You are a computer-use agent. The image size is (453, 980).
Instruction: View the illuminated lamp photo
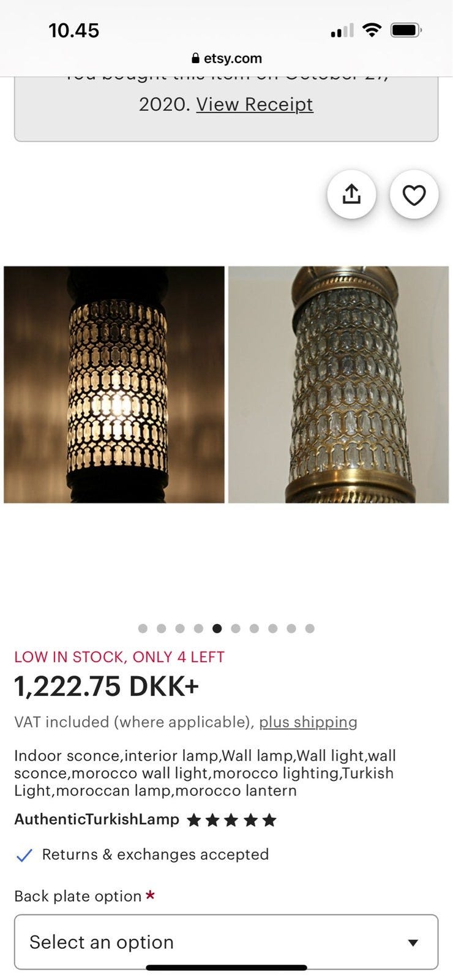click(114, 385)
